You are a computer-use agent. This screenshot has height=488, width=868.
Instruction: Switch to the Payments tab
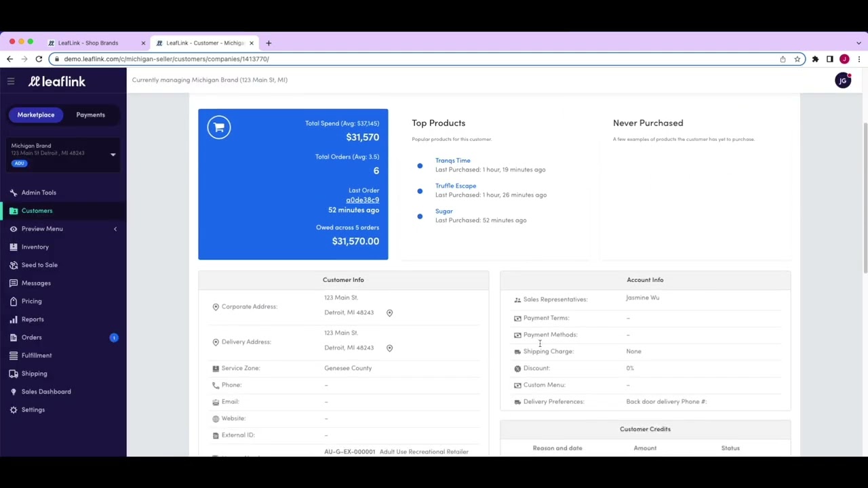click(x=90, y=115)
